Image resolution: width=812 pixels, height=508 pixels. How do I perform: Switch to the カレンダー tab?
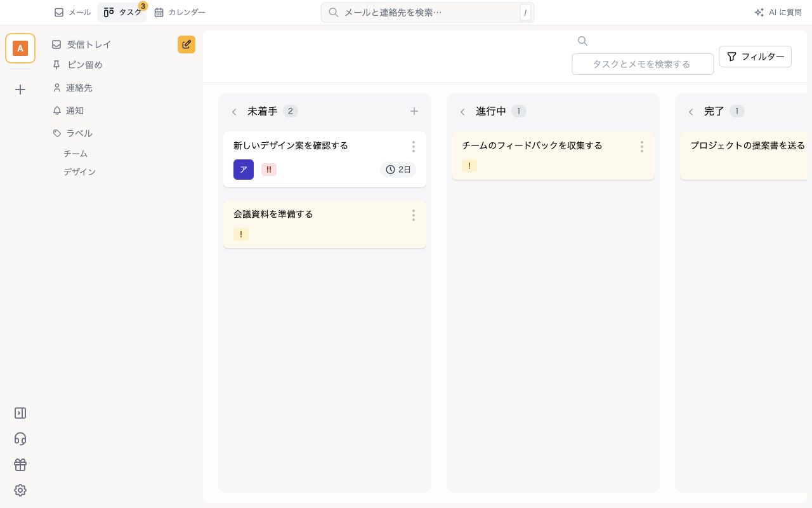pos(180,12)
